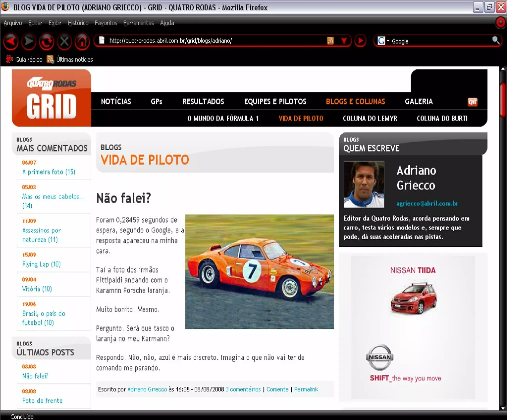Image resolution: width=507 pixels, height=420 pixels.
Task: Open COLUNA DO LEMYR sub-tab
Action: pyautogui.click(x=370, y=118)
